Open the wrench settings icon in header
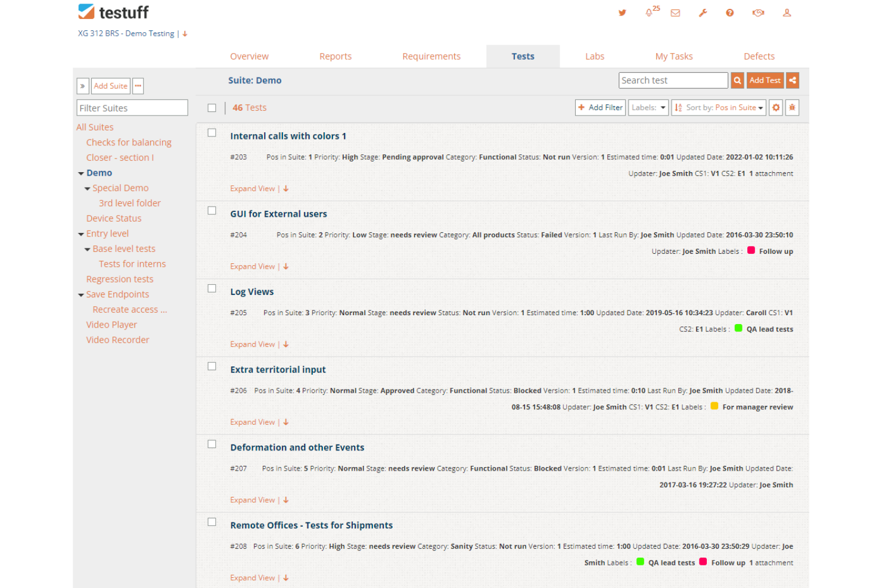882x588 pixels. click(x=703, y=13)
